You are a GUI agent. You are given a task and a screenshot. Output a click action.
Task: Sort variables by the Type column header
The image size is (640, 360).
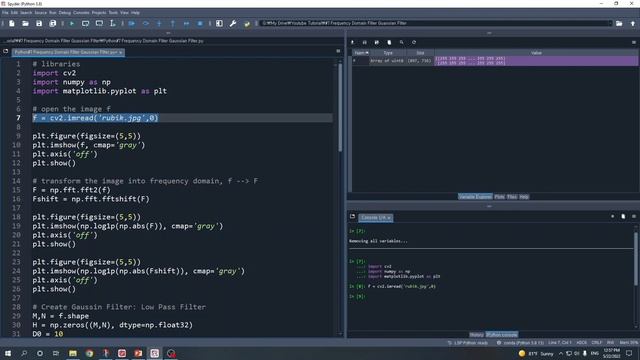click(x=388, y=53)
